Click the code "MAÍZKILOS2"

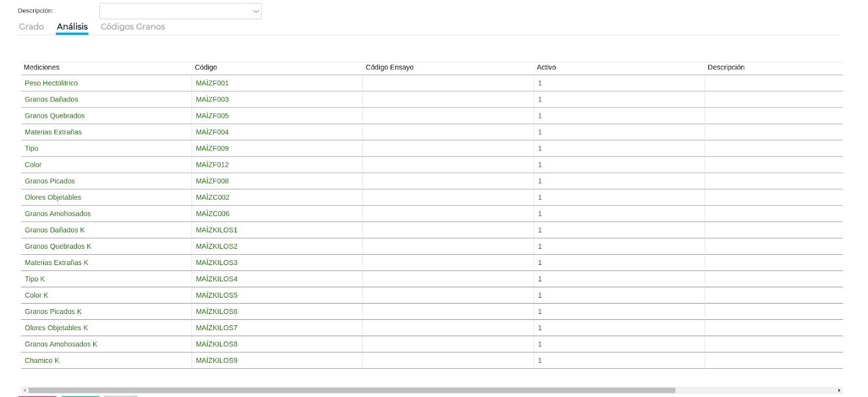tap(216, 246)
